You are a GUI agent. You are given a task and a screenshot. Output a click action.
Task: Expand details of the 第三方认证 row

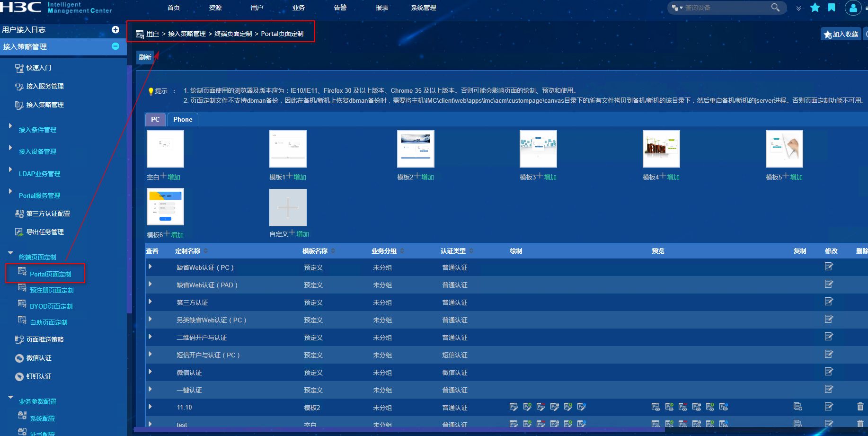tap(150, 302)
